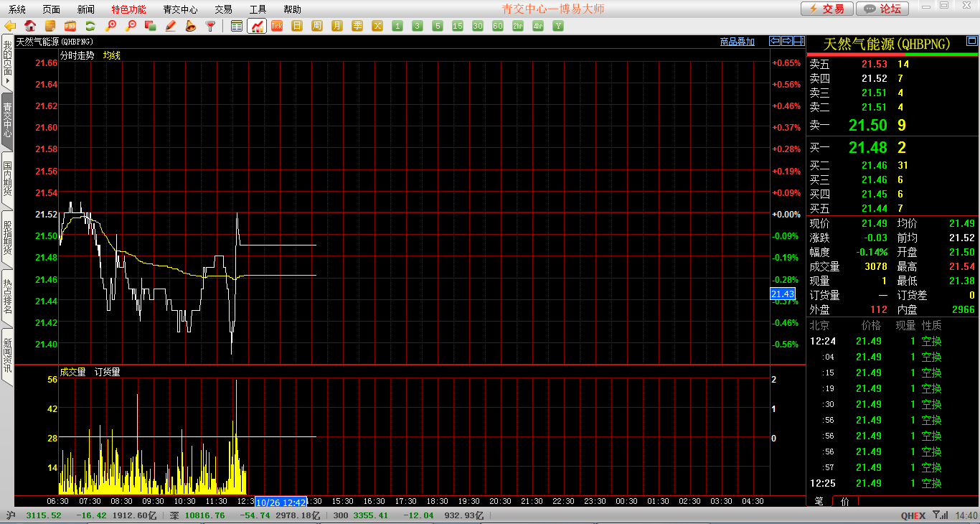Screen dimensions: 980x524
Task: Click the signal strength status icon
Action: click(x=941, y=515)
